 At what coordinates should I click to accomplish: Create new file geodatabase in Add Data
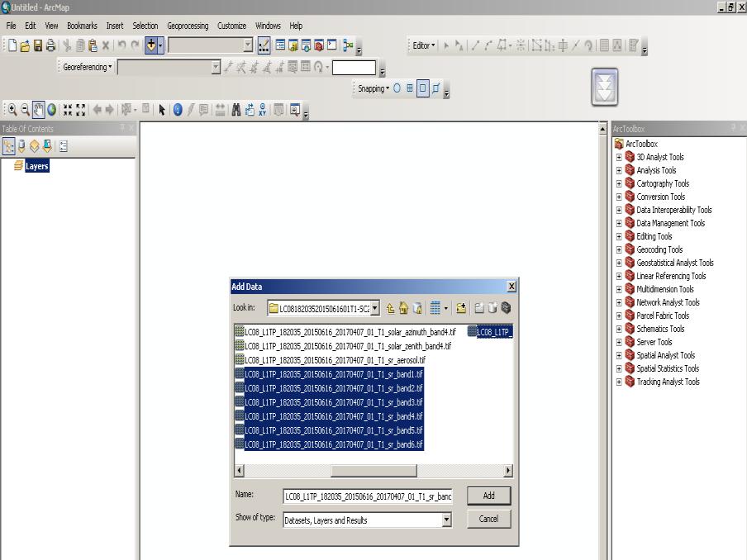pyautogui.click(x=492, y=308)
